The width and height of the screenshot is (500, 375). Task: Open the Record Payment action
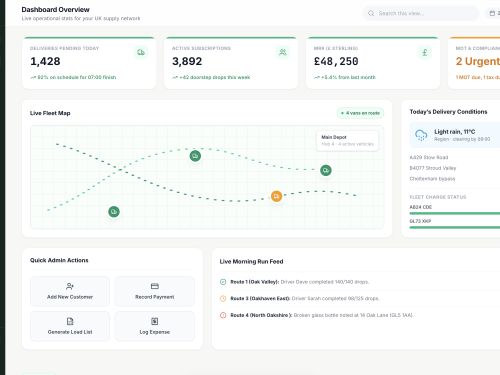[155, 291]
